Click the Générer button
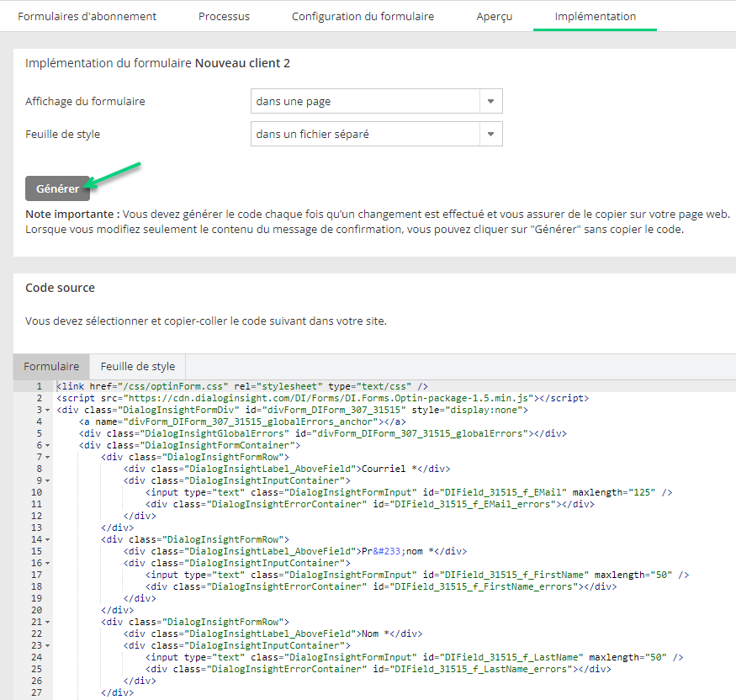 pyautogui.click(x=58, y=188)
